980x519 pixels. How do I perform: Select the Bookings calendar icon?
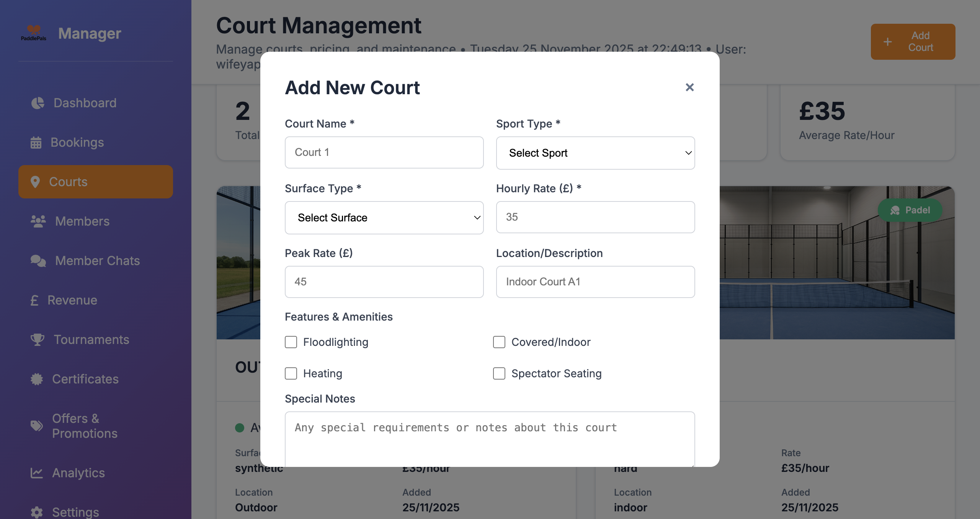point(37,142)
